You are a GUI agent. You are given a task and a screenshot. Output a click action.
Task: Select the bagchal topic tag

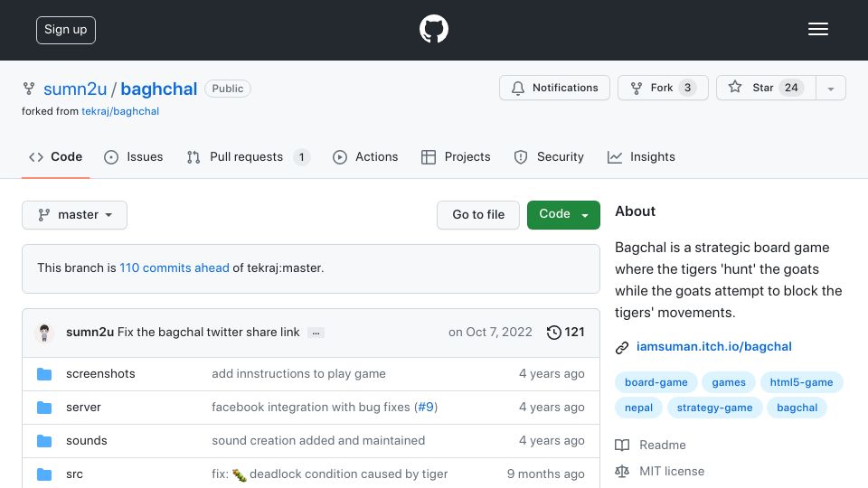coord(797,408)
